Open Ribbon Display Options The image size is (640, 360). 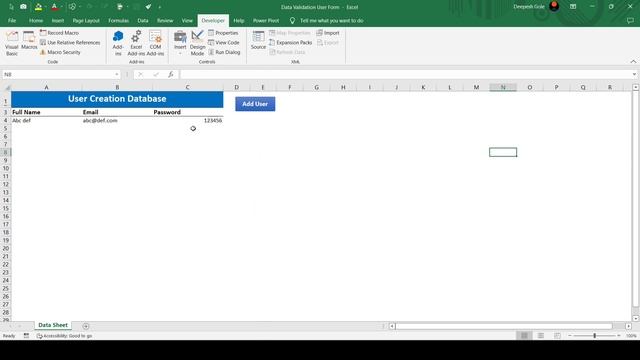click(573, 7)
